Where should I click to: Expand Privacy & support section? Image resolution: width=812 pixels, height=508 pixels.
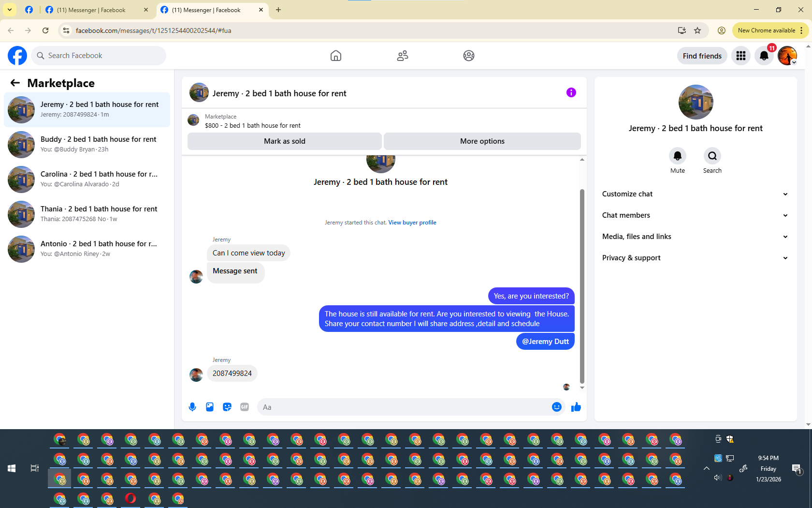click(695, 258)
